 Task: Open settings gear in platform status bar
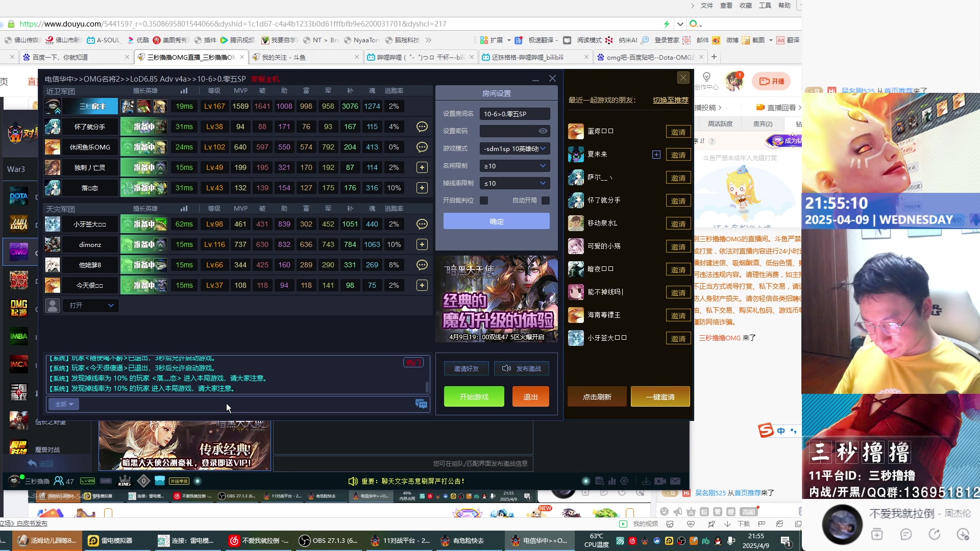624,481
